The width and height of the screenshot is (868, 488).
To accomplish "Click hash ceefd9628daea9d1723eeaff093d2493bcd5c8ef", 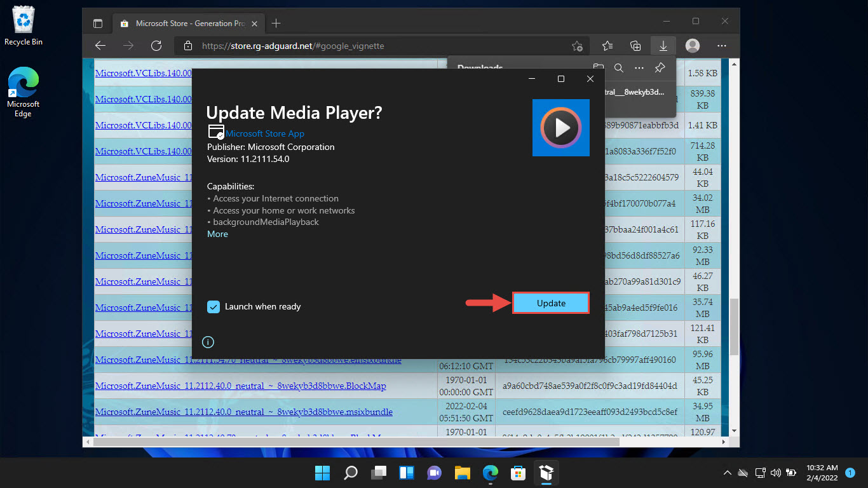I will pyautogui.click(x=589, y=412).
